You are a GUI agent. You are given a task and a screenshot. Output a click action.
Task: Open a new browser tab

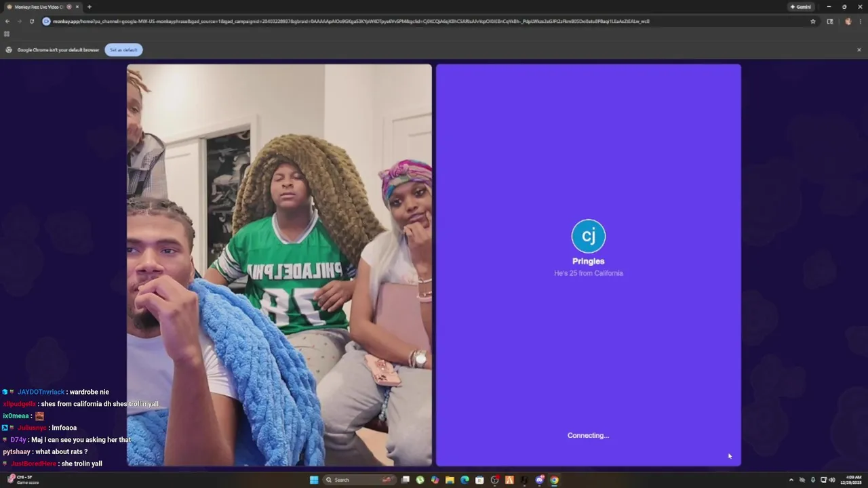[x=89, y=7]
